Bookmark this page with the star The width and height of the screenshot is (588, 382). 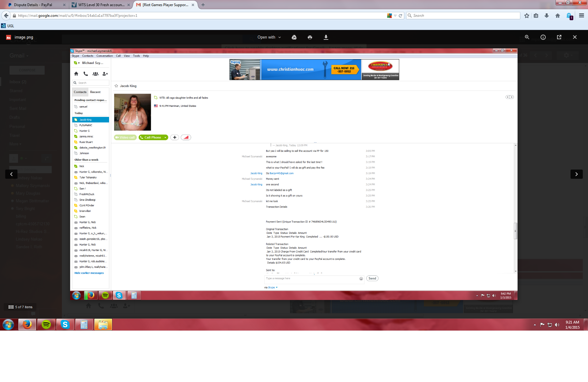coord(526,16)
